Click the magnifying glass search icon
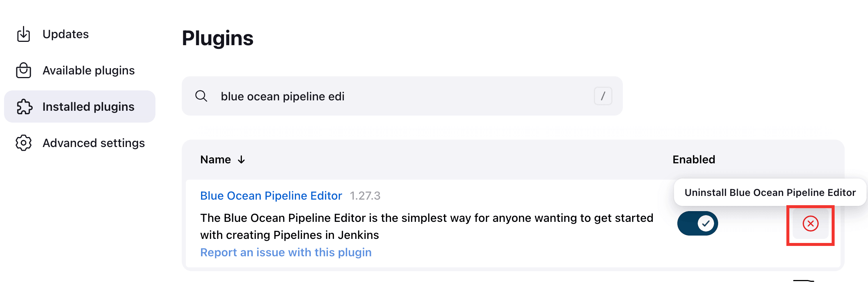This screenshot has height=290, width=868. coord(201,96)
